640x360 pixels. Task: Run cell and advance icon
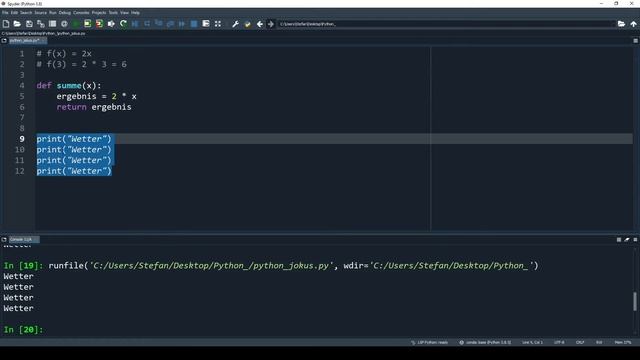(99, 24)
